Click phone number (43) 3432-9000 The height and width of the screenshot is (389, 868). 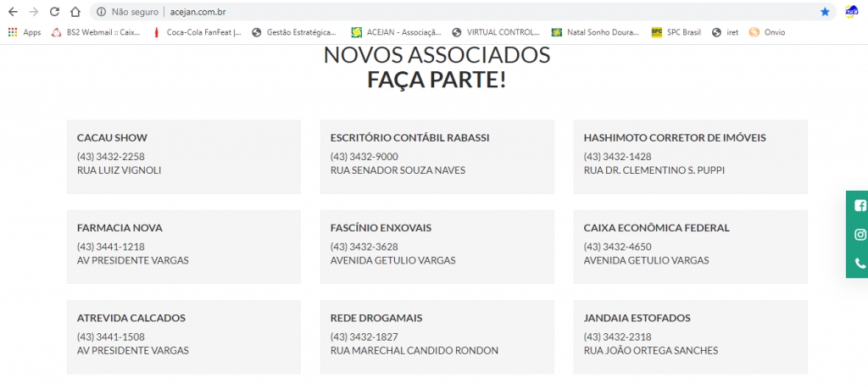click(364, 157)
